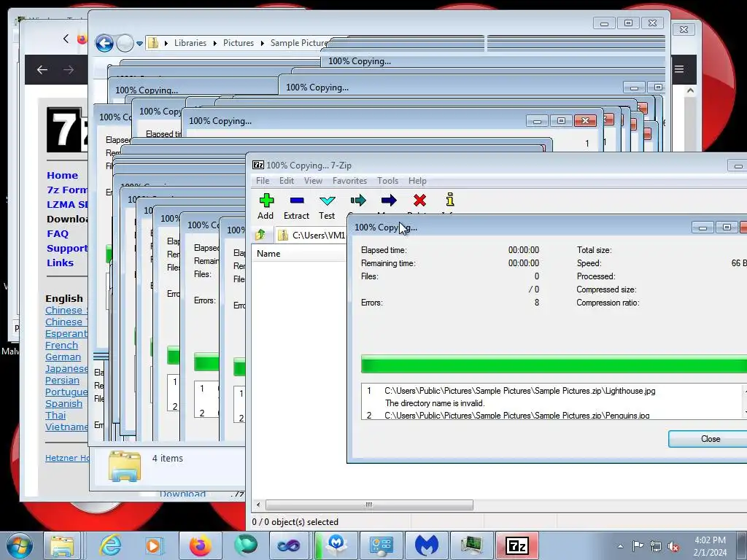The image size is (747, 560).
Task: Click the Copy arrow icon in 7-Zip toolbar
Action: pos(357,201)
